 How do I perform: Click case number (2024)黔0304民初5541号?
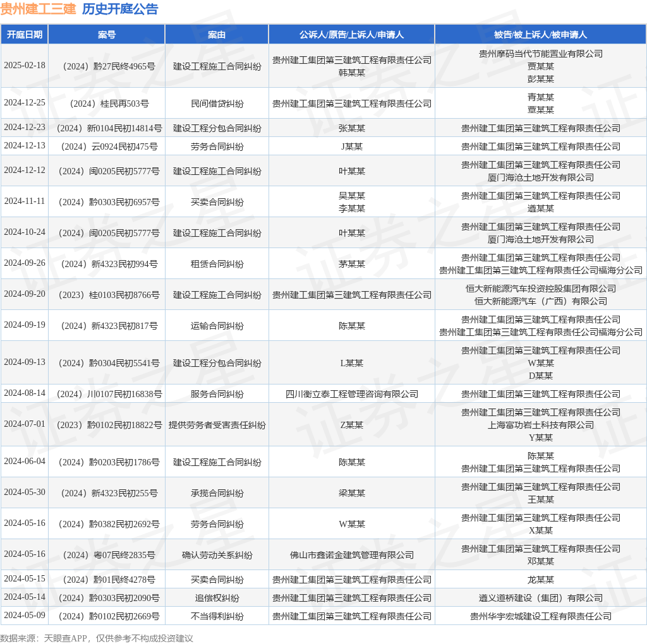tap(106, 363)
